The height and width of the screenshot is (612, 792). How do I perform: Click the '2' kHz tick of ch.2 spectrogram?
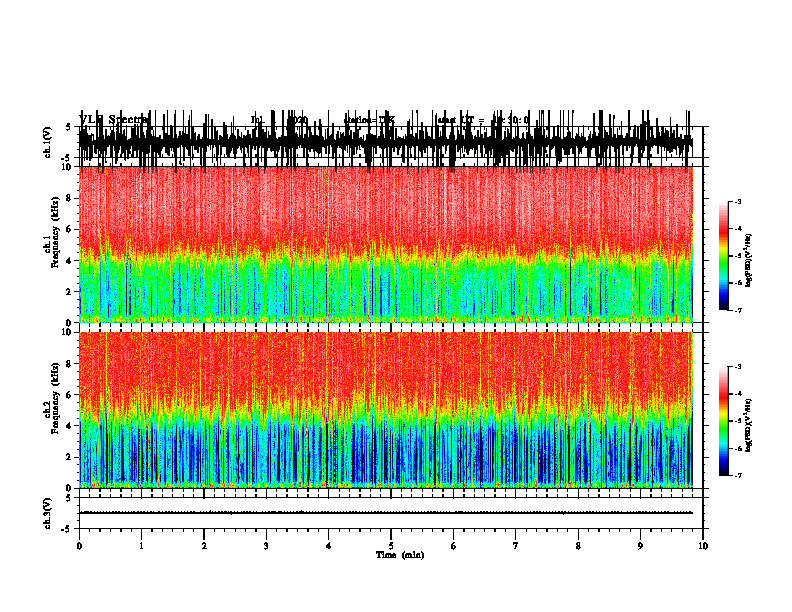[x=69, y=457]
